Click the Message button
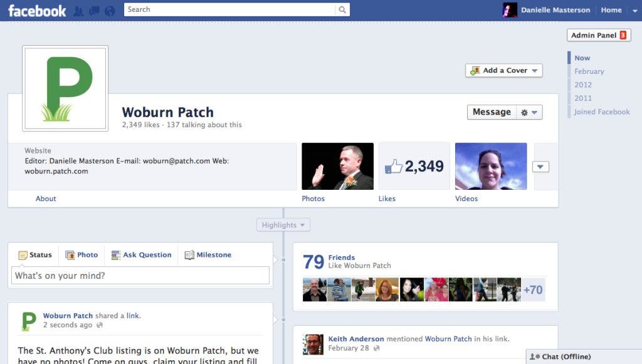 pyautogui.click(x=492, y=112)
